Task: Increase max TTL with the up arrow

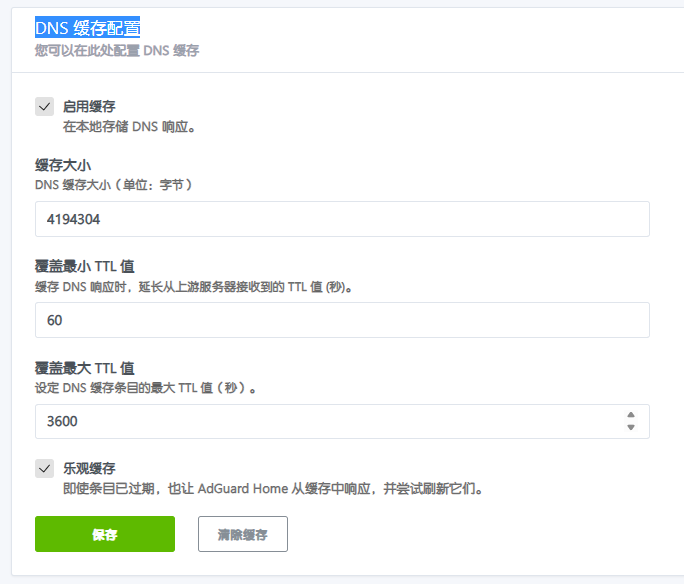Action: pyautogui.click(x=630, y=415)
